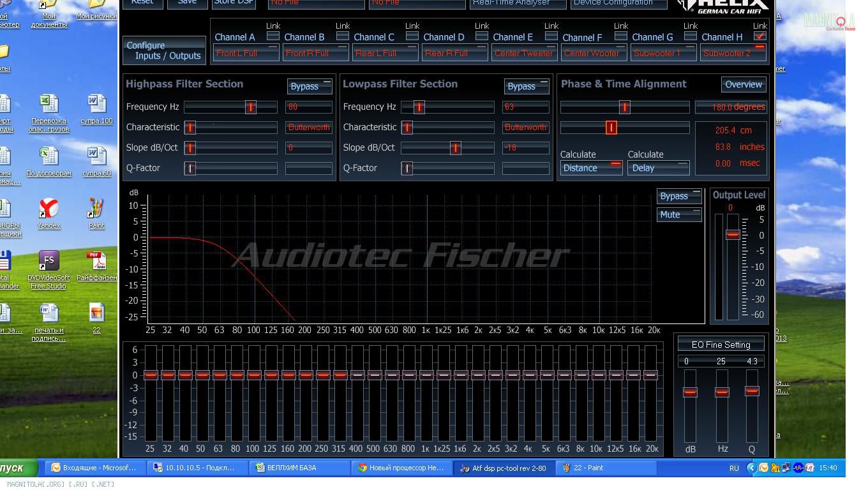Open highpass Characteristic 'Butterworth' field
Screen dimensions: 868x490
[x=309, y=127]
